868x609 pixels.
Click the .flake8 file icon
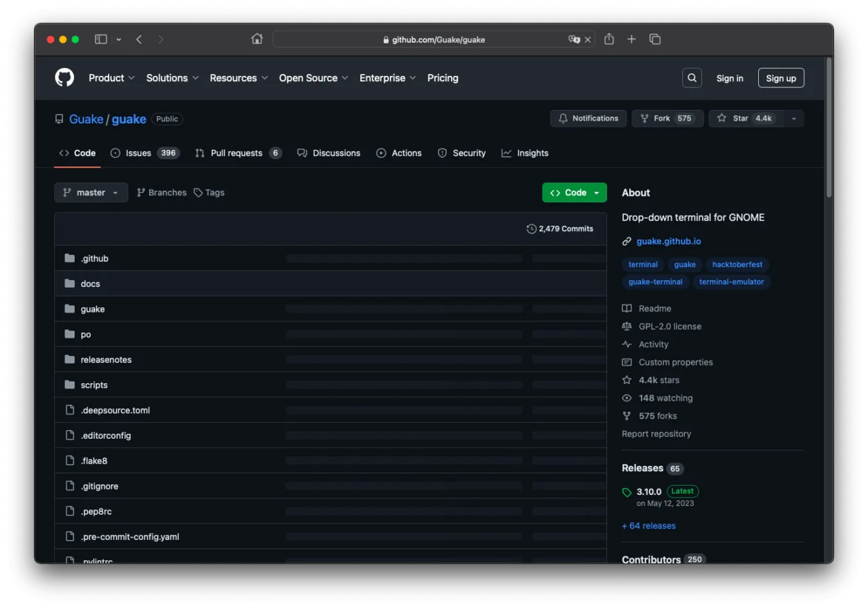[x=69, y=460]
